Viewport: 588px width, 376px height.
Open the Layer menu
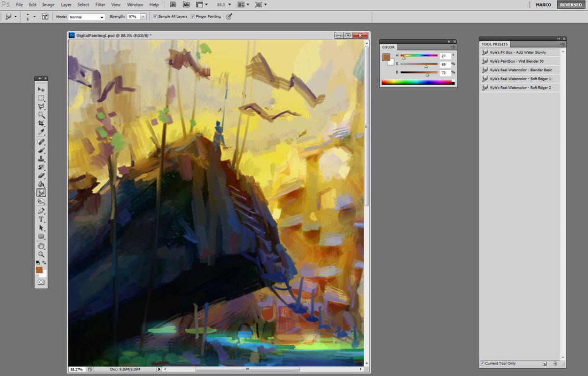[66, 4]
